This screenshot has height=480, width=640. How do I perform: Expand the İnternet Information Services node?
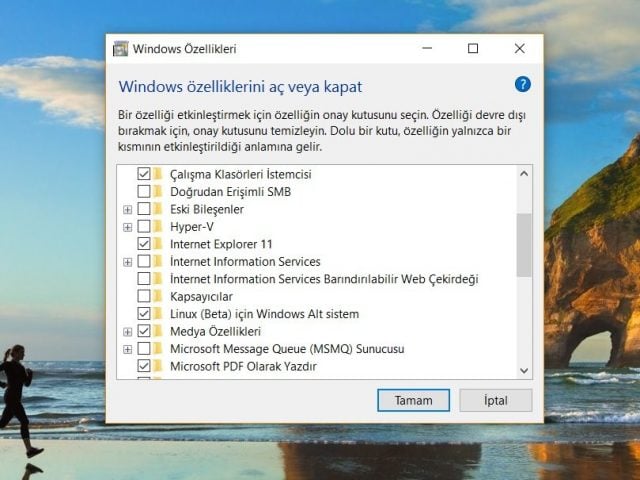[127, 262]
